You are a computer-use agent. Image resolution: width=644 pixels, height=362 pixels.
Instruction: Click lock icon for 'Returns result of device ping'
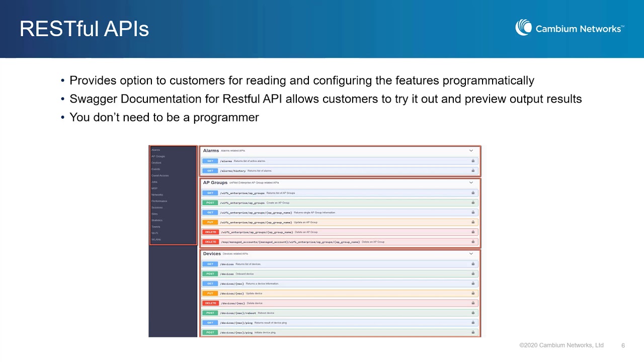[x=473, y=323]
